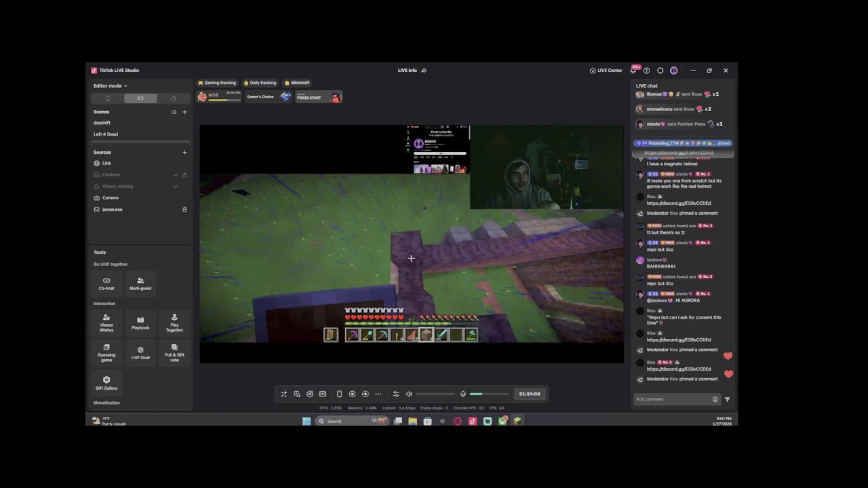Open the mobile phone preview icon
The image size is (868, 488).
point(339,394)
